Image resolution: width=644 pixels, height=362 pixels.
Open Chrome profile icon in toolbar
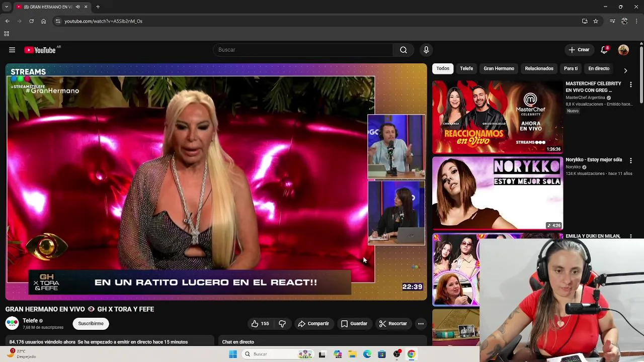(x=624, y=21)
